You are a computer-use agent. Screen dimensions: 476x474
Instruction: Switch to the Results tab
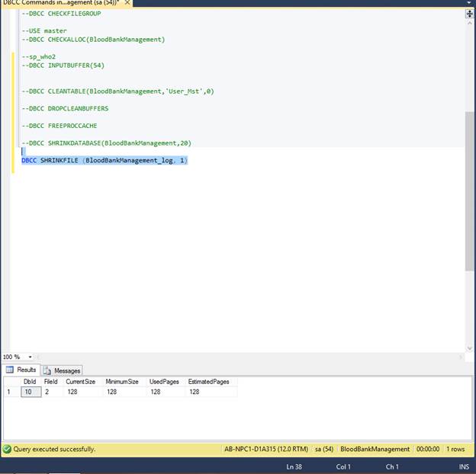pyautogui.click(x=21, y=370)
